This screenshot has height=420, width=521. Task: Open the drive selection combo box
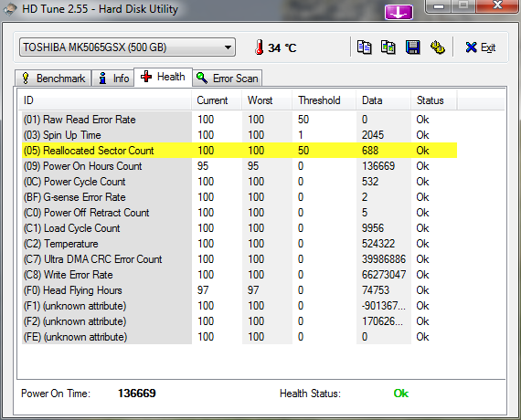coord(127,47)
